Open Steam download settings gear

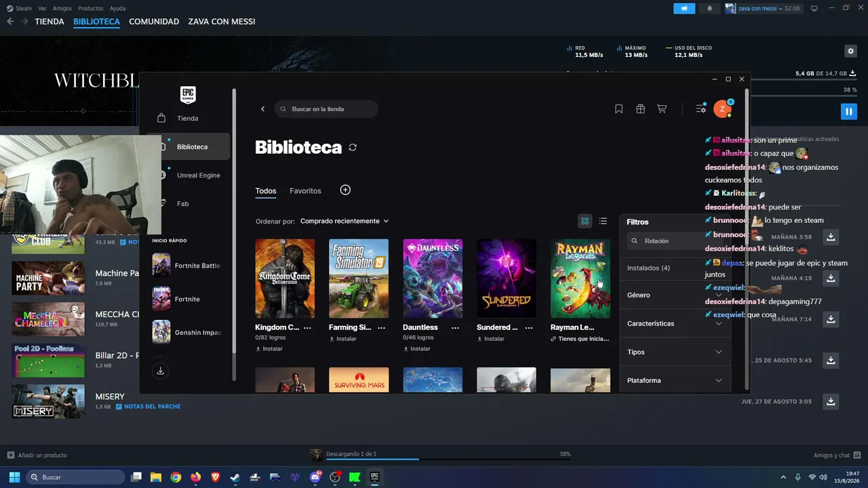tap(850, 51)
